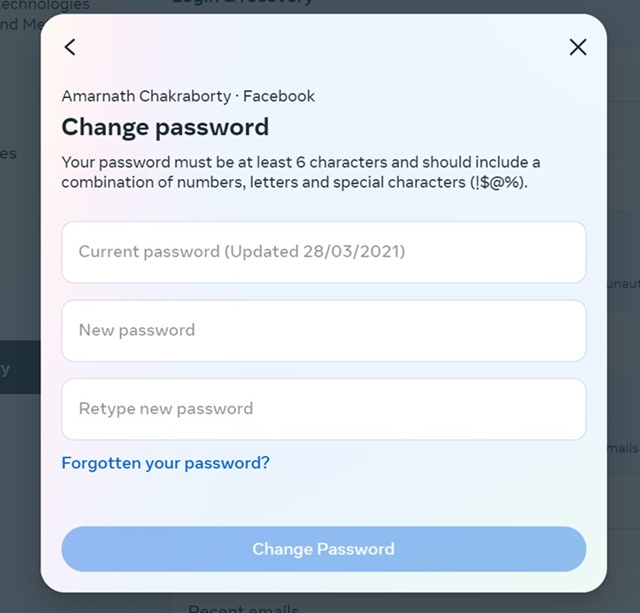Viewport: 640px width, 613px height.
Task: Click the 'Retype new password' placeholder label
Action: point(166,409)
